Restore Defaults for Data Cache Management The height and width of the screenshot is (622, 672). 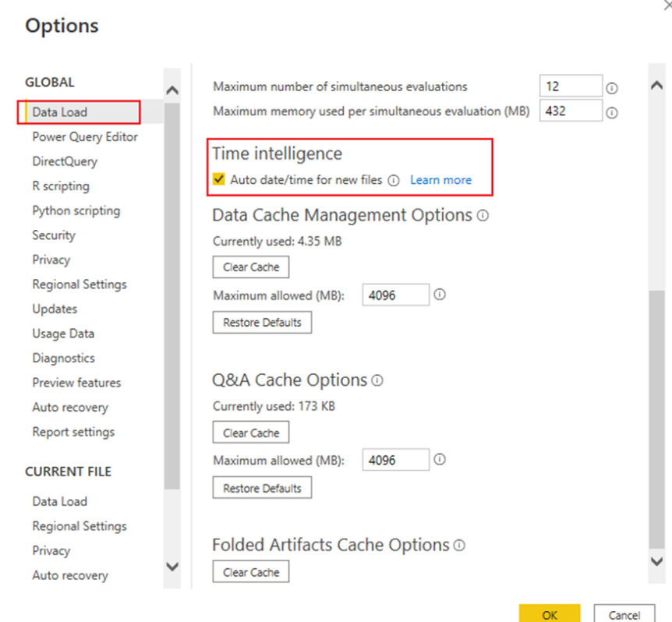tap(262, 322)
